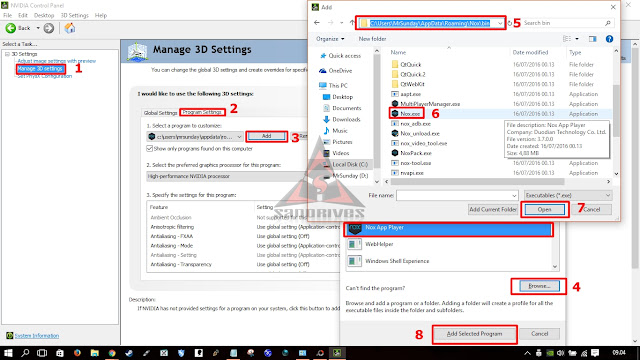Select the Ambient Occlusion feature row
The height and width of the screenshot is (360, 640).
coord(243,218)
